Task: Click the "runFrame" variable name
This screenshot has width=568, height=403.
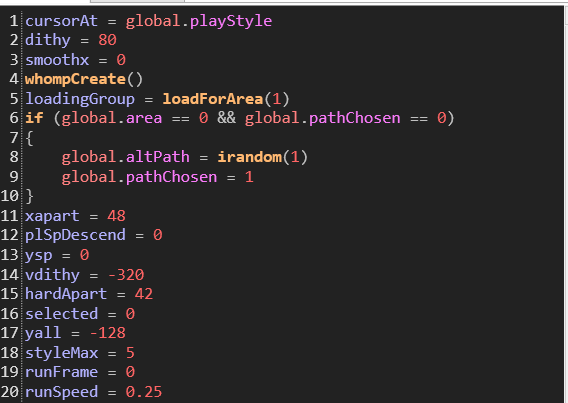Action: click(62, 373)
